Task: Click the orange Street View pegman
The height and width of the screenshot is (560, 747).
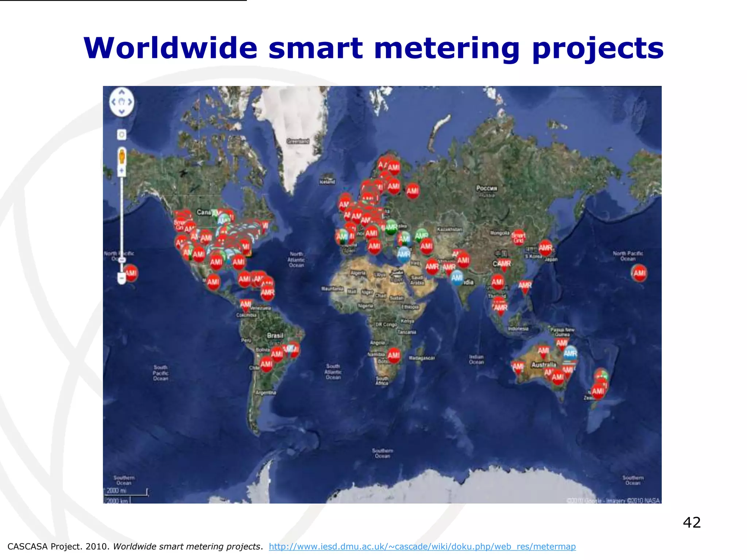Action: 122,157
